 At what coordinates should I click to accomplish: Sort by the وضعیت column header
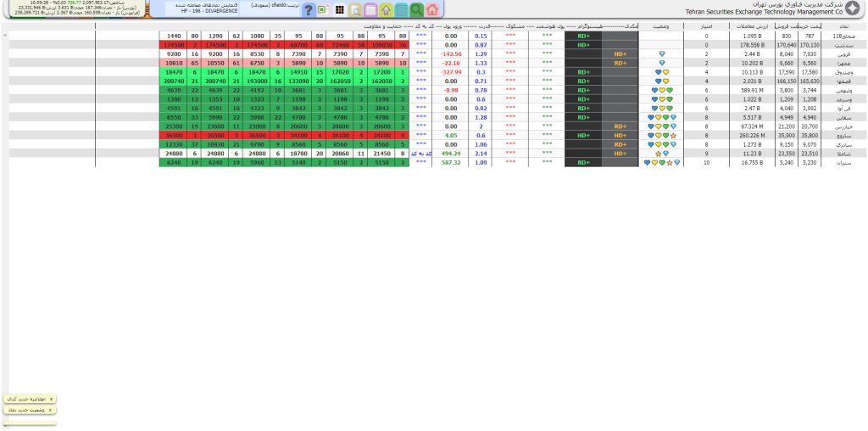(660, 26)
